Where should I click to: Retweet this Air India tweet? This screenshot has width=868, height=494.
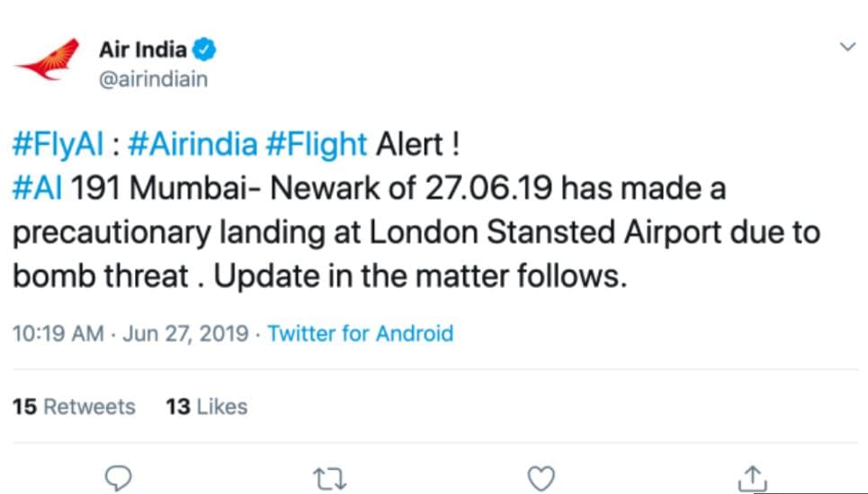(329, 479)
